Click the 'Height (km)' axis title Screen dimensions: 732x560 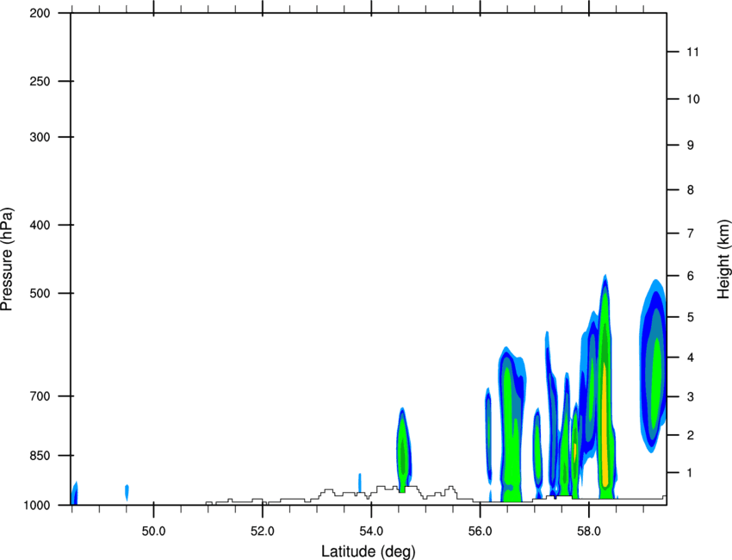(724, 258)
